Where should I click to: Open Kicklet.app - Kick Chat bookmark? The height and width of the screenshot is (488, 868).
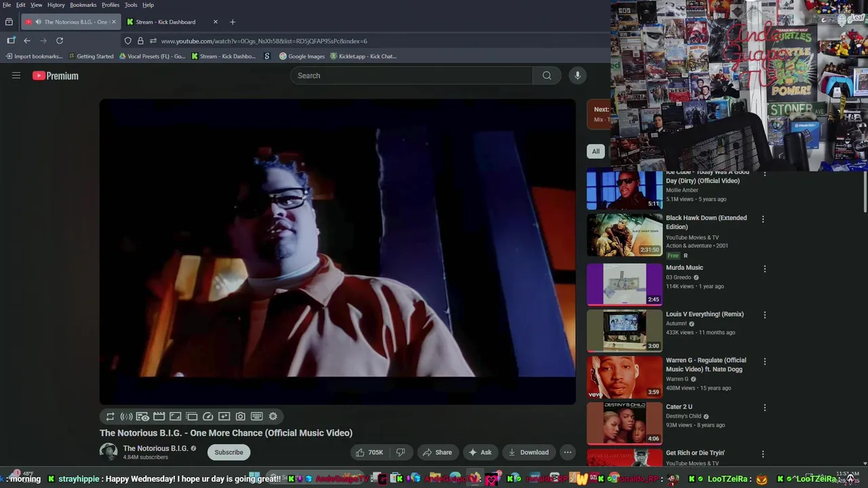(x=363, y=56)
